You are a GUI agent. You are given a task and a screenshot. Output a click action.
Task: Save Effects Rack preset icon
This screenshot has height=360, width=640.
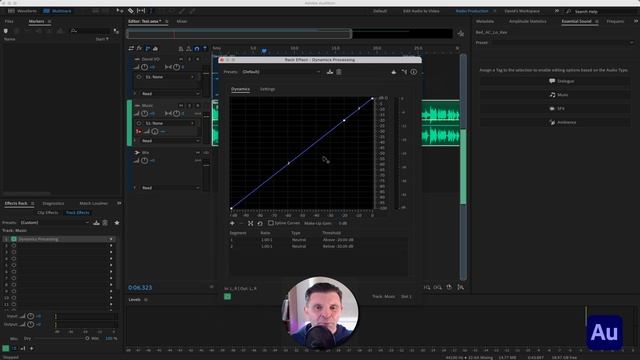click(96, 223)
